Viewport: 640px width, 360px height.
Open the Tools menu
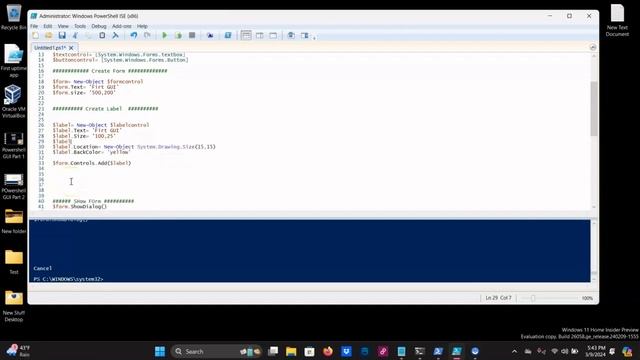[x=80, y=26]
